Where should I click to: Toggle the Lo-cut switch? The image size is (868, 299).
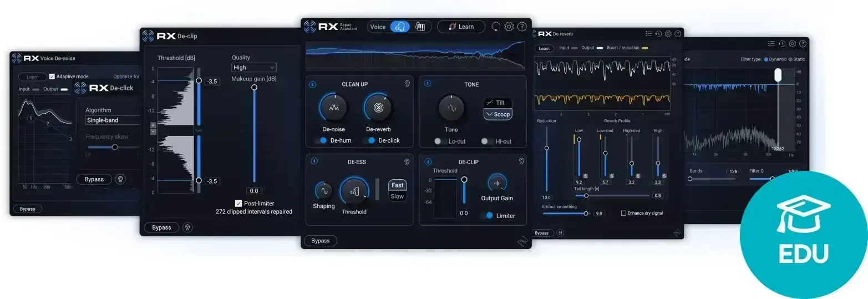pos(441,141)
